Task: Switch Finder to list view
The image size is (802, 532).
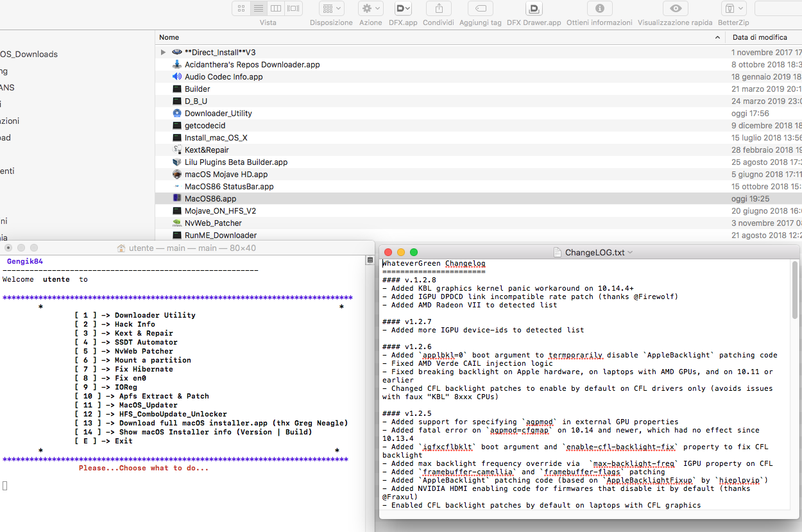Action: (x=259, y=8)
